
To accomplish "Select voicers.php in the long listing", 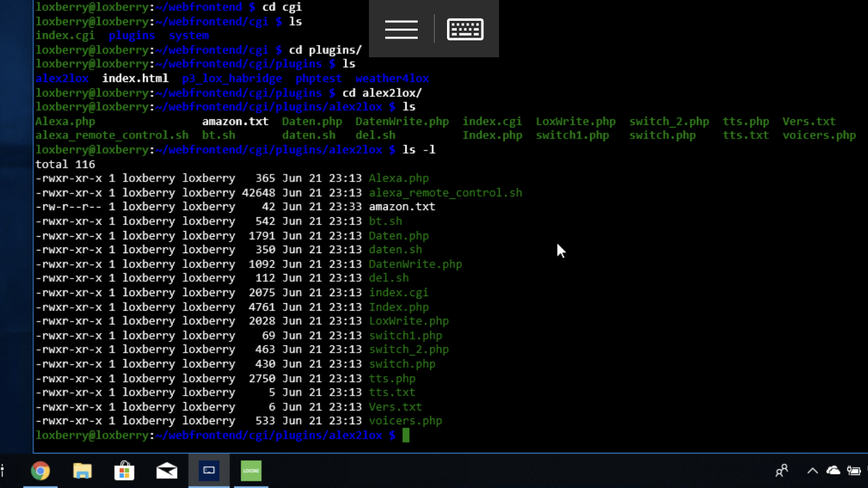I will (x=406, y=421).
